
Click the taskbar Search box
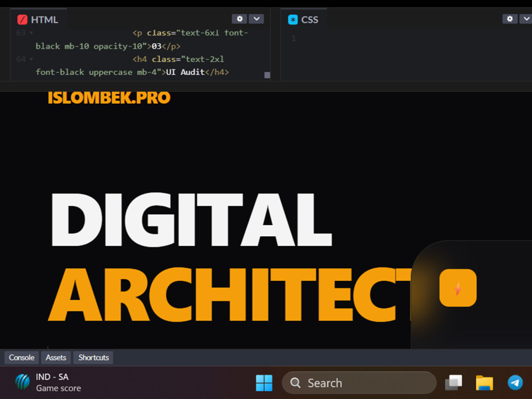[x=359, y=383]
